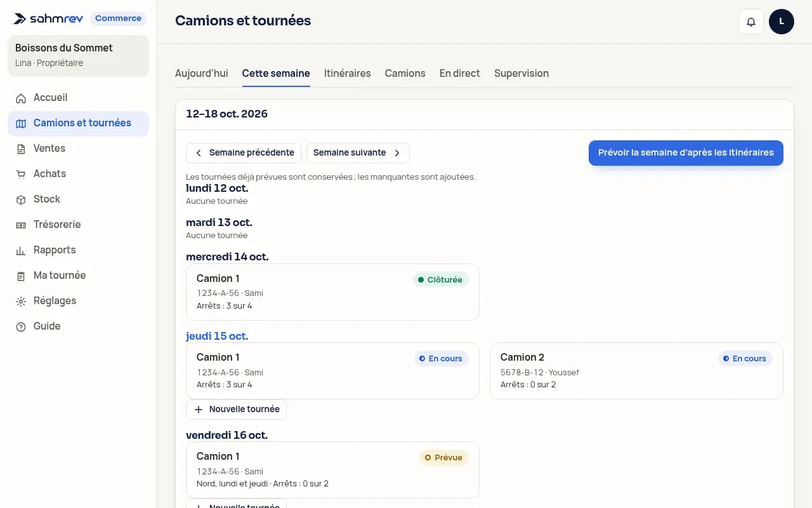Click the Ma tournée clipboard icon
The image size is (812, 508).
coord(21,276)
